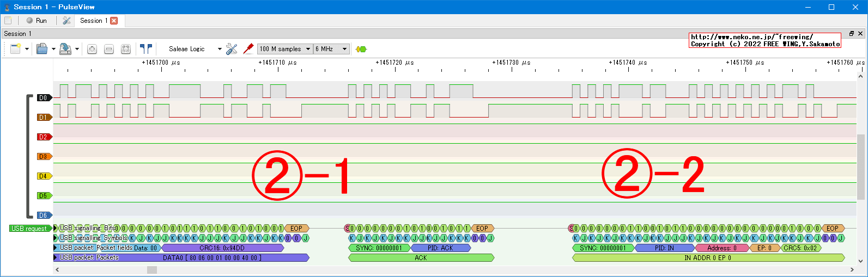Open settings from the top wrench icon
Screen dimensions: 868x277
66,21
